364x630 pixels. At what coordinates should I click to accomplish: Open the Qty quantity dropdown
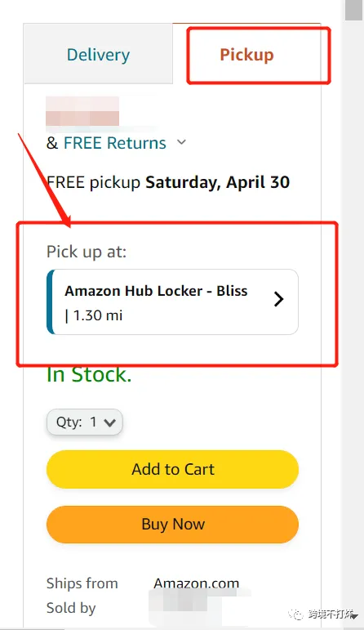click(x=85, y=422)
